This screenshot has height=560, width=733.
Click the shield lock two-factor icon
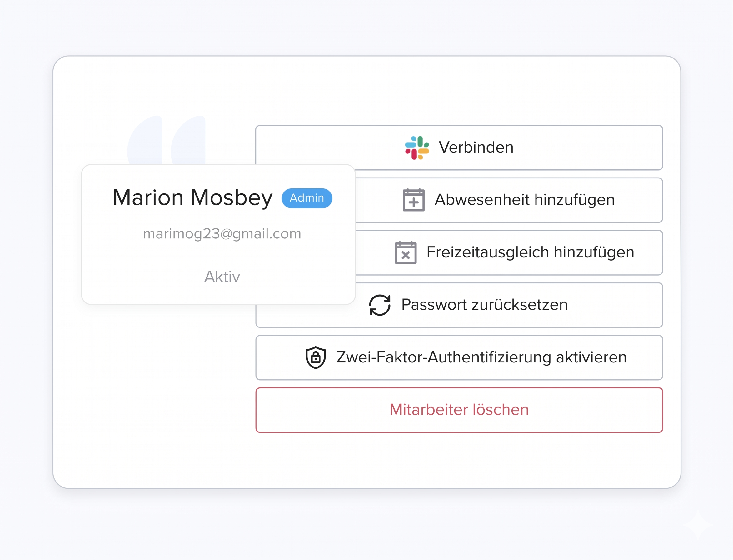pyautogui.click(x=316, y=357)
